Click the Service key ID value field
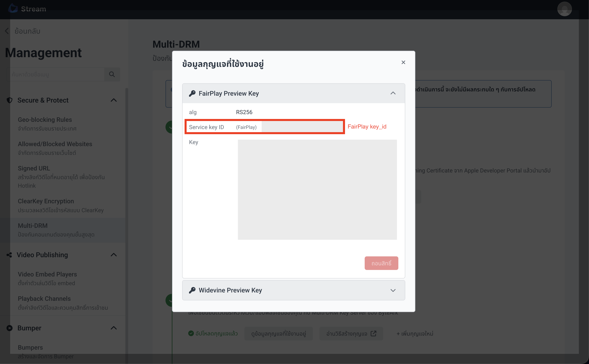Image resolution: width=589 pixels, height=364 pixels. coord(302,127)
